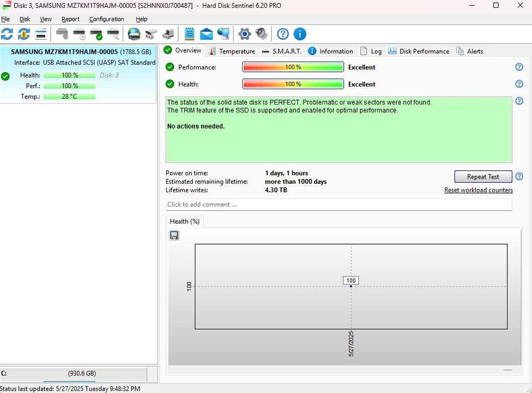This screenshot has height=393, width=532.
Task: Select the SAMSUNG MZ7KM1T9HAJM-00005 disk entry
Action: coord(79,74)
